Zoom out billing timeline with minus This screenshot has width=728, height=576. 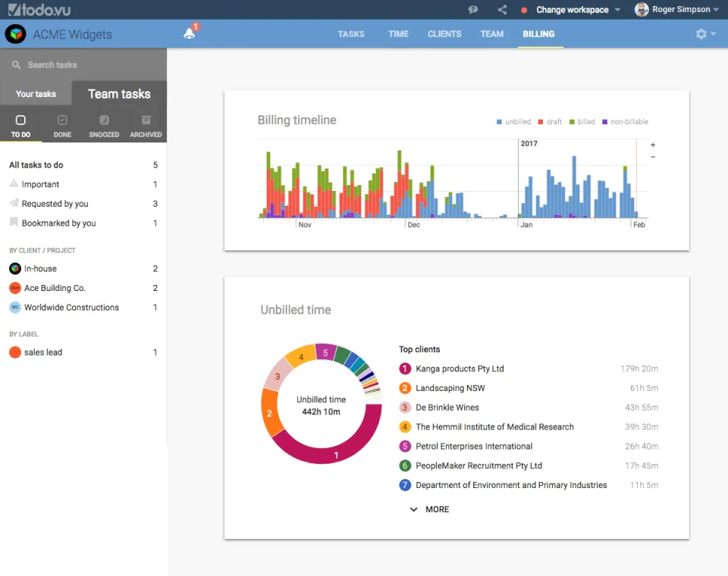[653, 157]
